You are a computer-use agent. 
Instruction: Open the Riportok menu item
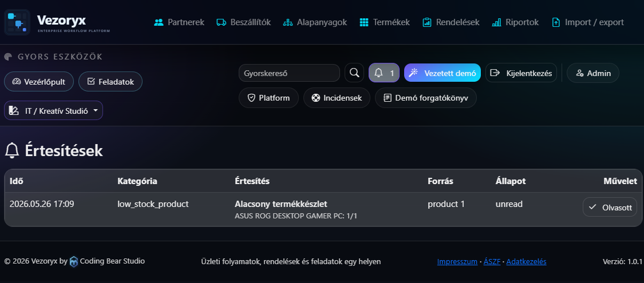pos(515,22)
